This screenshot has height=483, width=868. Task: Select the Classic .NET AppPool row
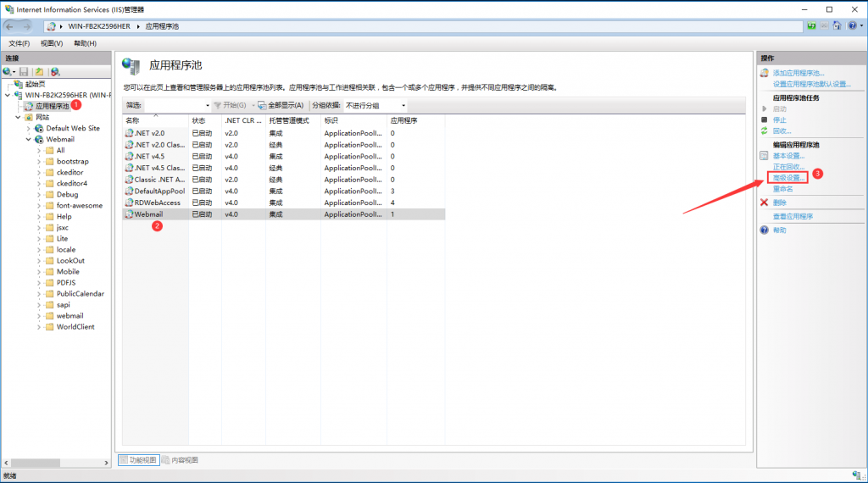(x=283, y=180)
